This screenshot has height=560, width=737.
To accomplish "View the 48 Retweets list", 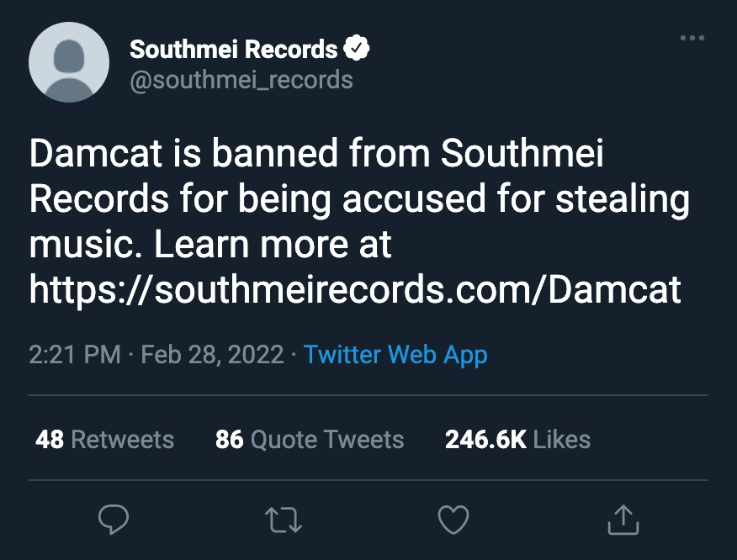I will [104, 439].
